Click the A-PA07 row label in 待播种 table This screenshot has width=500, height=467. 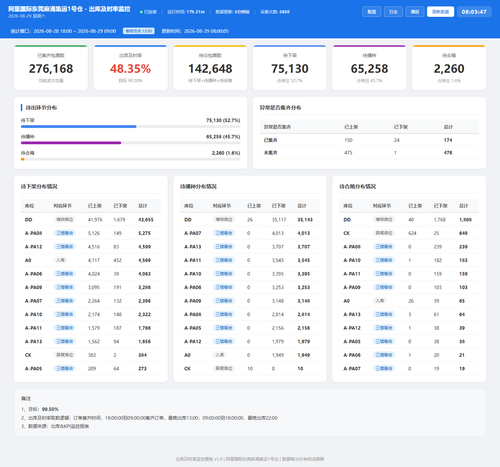[193, 233]
